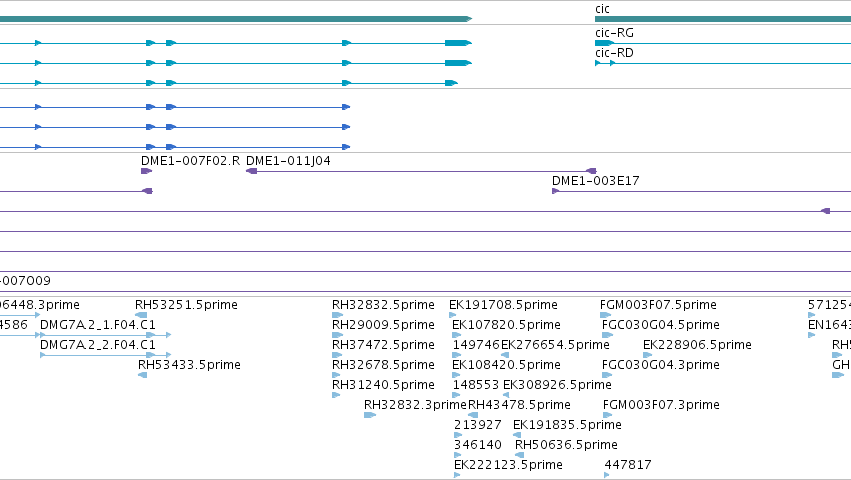Click the cic-RD transcript label
Screen dimensions: 851x480
click(614, 53)
